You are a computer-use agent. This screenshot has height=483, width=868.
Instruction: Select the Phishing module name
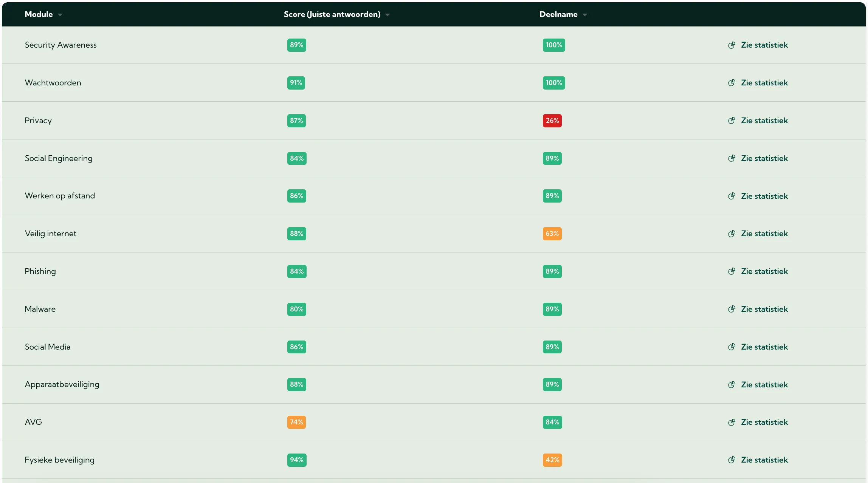(40, 271)
